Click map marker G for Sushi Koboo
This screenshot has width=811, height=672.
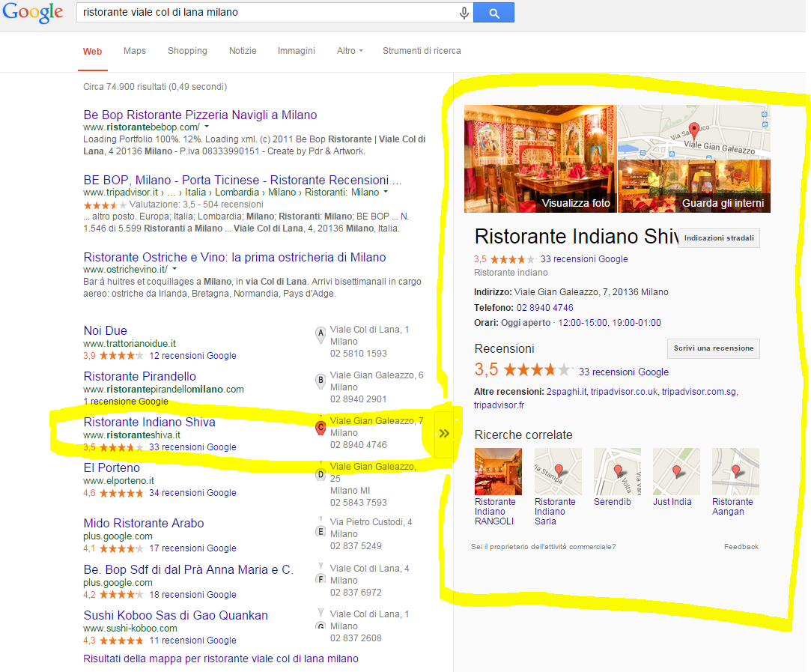[321, 624]
